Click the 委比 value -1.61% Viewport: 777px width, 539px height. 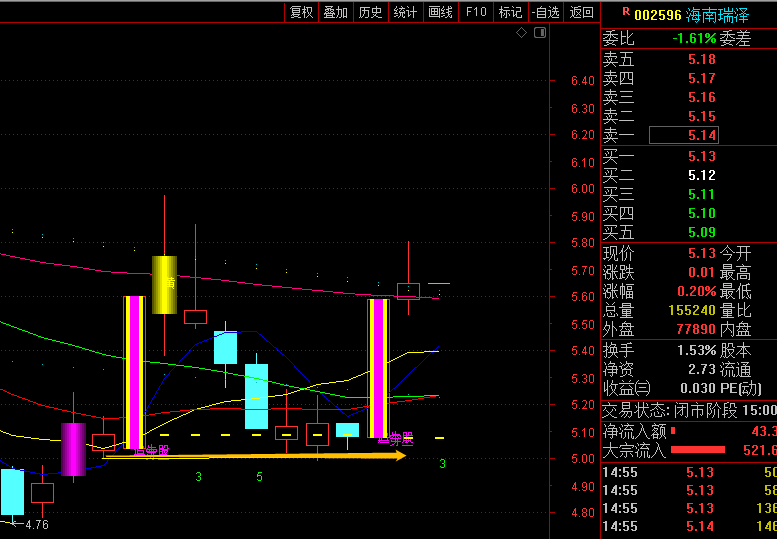coord(694,38)
